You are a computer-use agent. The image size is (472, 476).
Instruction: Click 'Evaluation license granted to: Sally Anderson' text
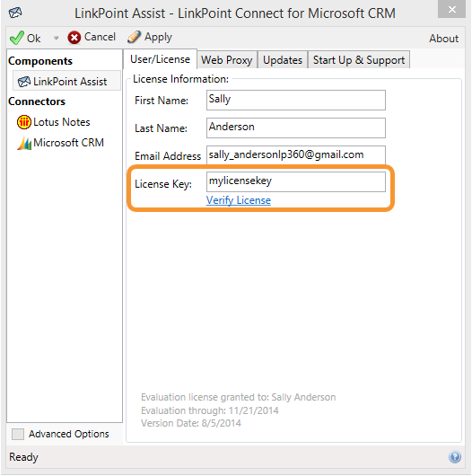[239, 397]
